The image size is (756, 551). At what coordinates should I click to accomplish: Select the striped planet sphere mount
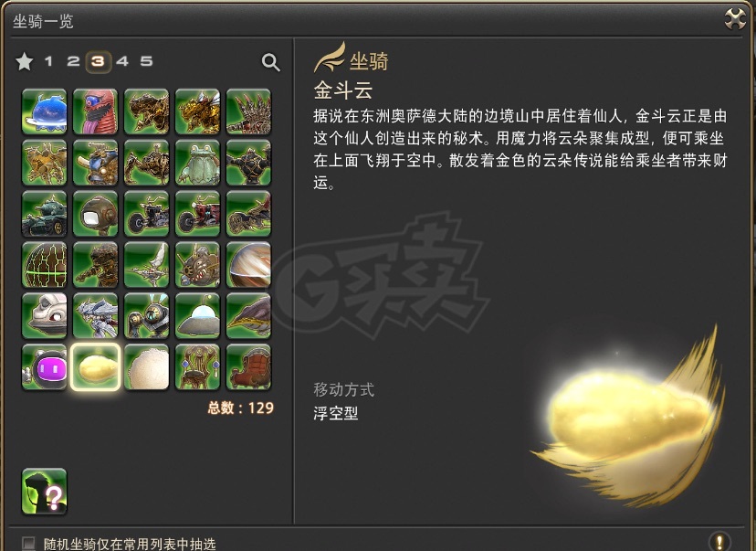248,265
